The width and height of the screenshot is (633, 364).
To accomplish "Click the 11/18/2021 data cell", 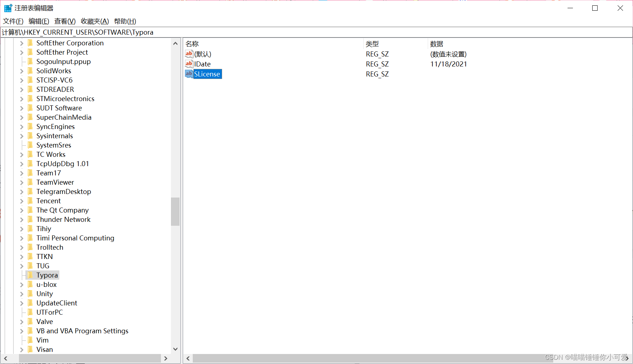I will click(x=448, y=64).
